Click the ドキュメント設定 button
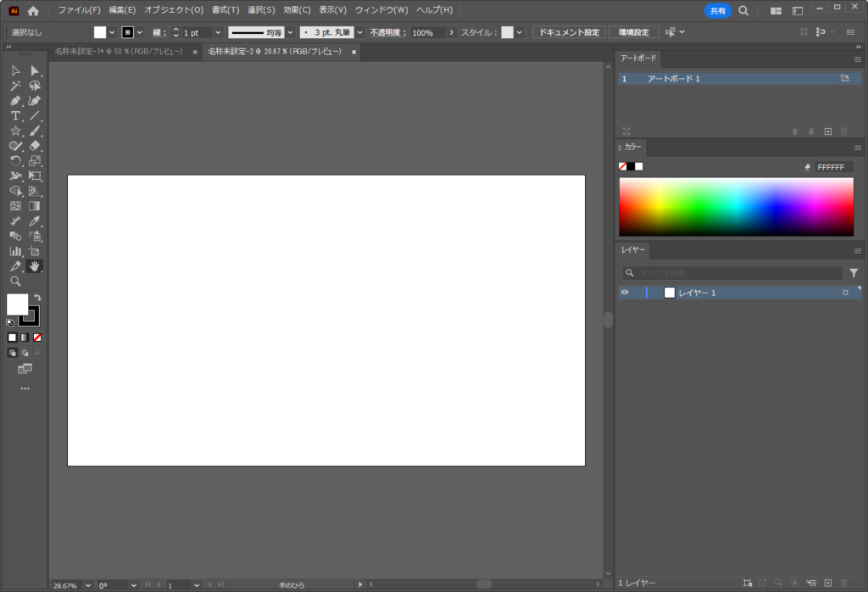The height and width of the screenshot is (592, 868). [x=569, y=32]
